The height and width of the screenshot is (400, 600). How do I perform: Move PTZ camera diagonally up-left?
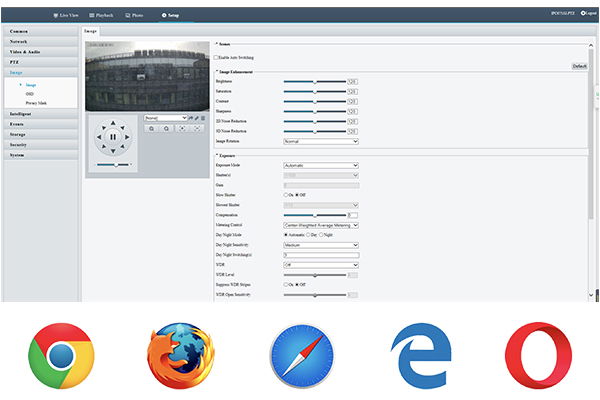[x=104, y=128]
